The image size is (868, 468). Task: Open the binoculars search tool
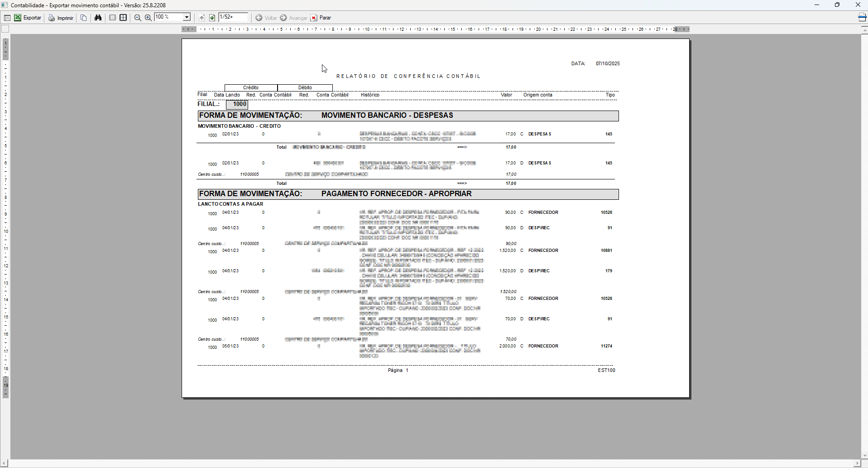[x=98, y=18]
